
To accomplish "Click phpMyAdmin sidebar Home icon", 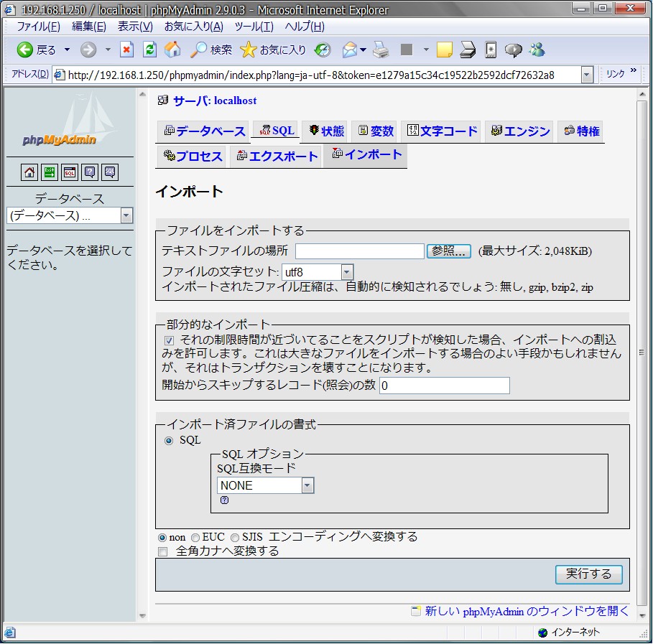I will coord(29,172).
